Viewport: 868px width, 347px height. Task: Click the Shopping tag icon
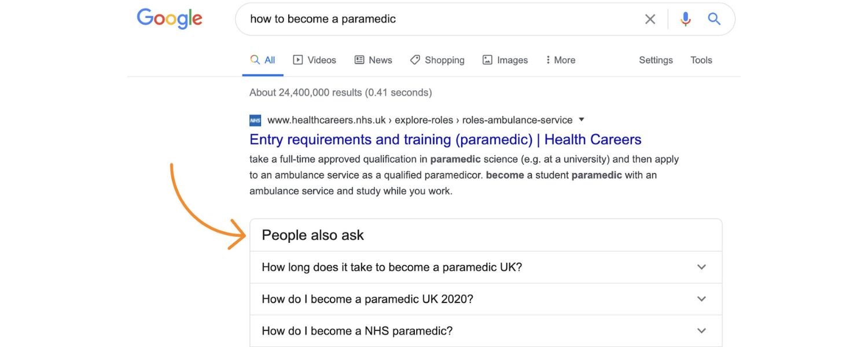[x=414, y=60]
